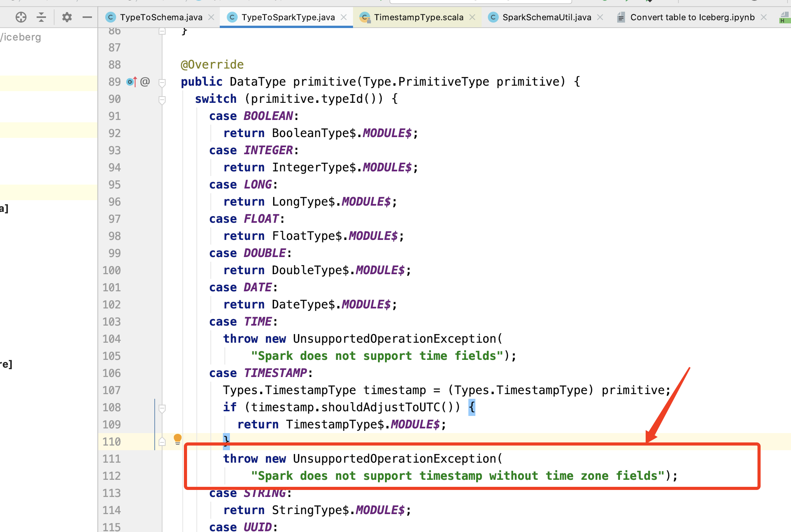Screen dimensions: 791x532
Task: Collapse the primitive method fold marker at line 89
Action: pyautogui.click(x=162, y=83)
